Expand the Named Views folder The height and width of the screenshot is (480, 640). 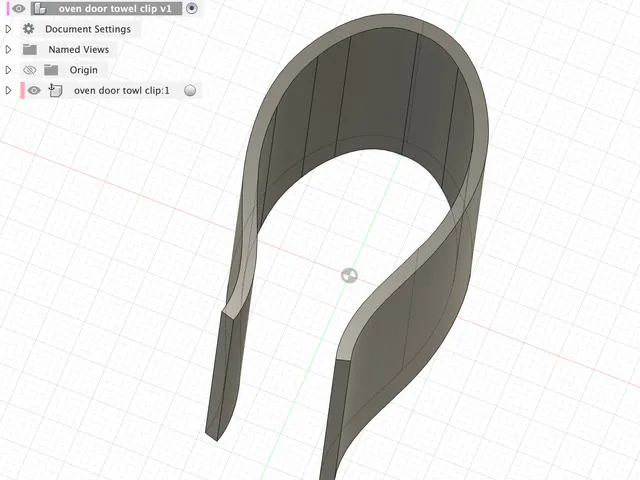8,49
